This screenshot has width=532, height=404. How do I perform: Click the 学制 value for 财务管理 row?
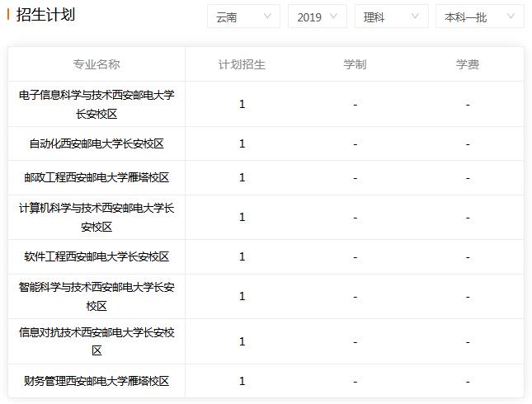[x=355, y=382]
